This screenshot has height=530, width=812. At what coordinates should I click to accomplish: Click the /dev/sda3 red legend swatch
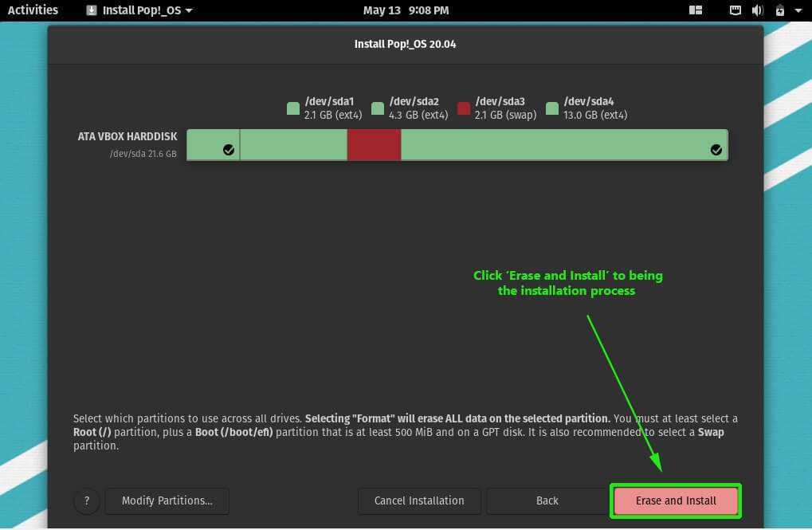pyautogui.click(x=464, y=108)
